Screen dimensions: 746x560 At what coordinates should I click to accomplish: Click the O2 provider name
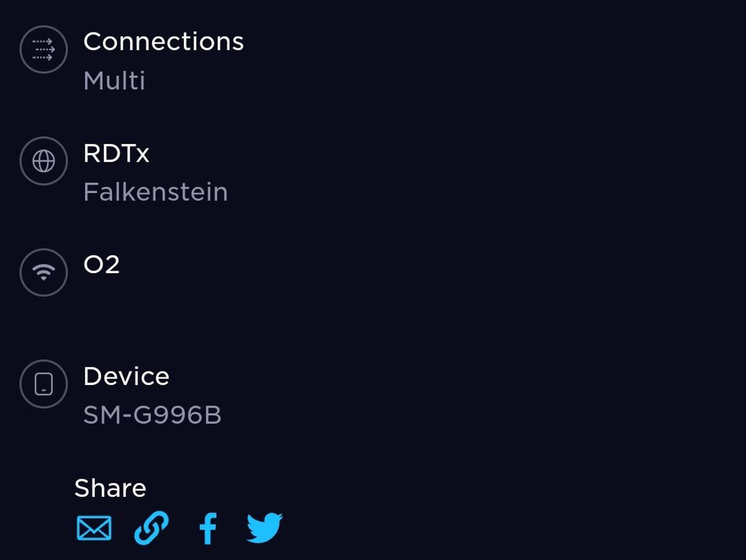click(x=101, y=265)
